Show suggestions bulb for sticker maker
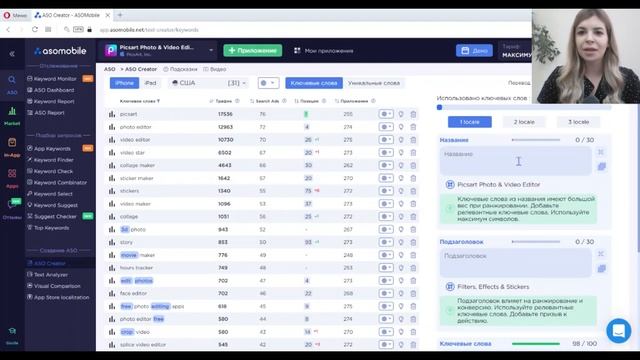640x360 pixels. (401, 178)
